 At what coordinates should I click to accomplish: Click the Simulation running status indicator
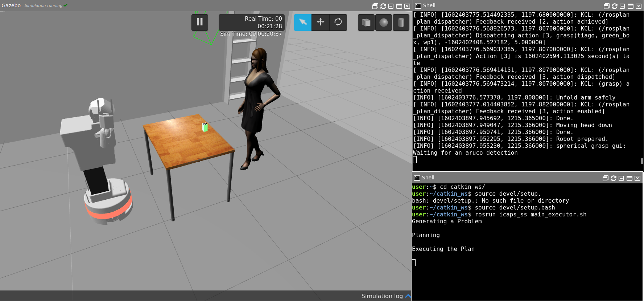click(46, 5)
